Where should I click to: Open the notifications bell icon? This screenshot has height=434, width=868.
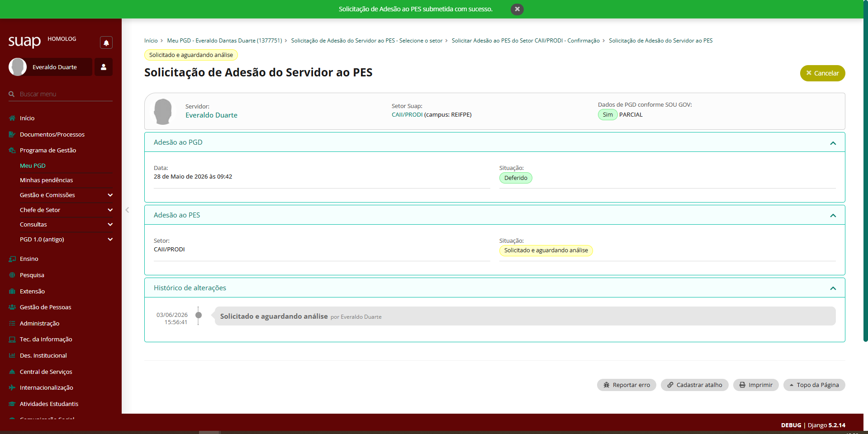[106, 42]
